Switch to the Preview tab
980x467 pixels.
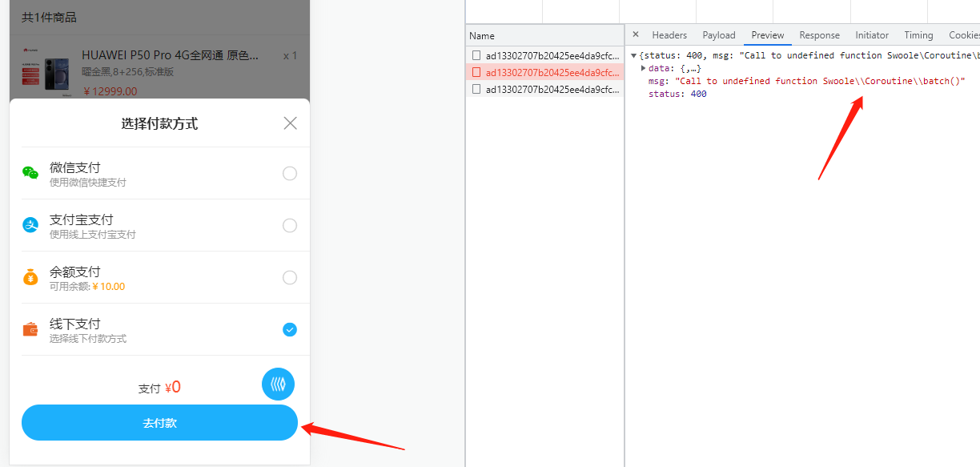[768, 35]
